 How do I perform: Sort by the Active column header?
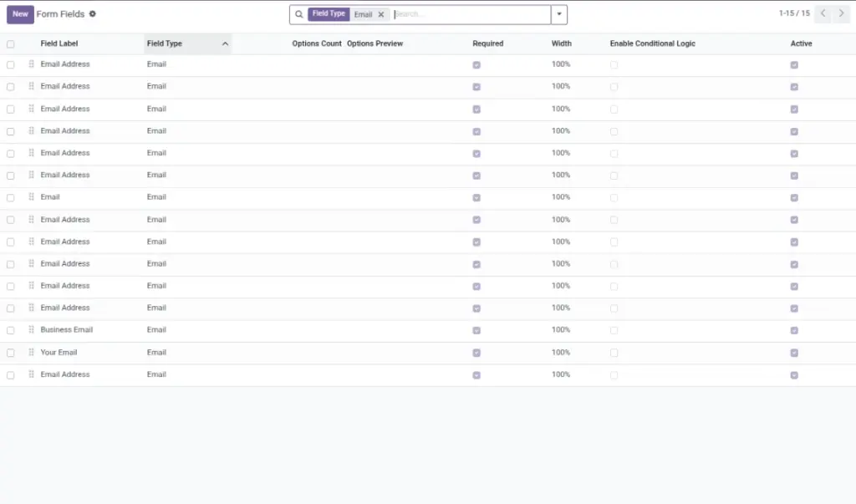(801, 43)
